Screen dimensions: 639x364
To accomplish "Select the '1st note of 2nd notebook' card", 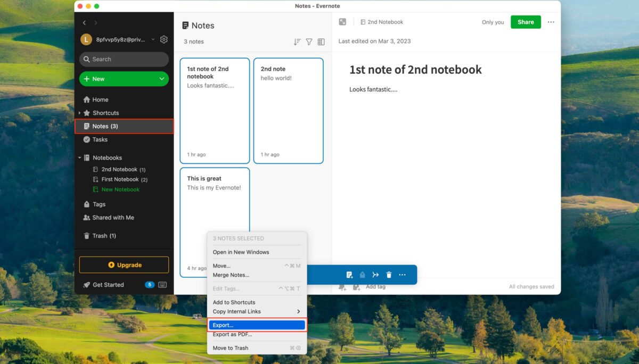I will click(215, 111).
